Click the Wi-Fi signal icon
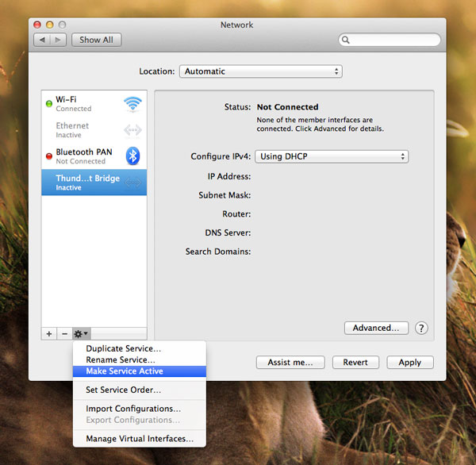Screen dimensions: 476x465 (x=132, y=104)
